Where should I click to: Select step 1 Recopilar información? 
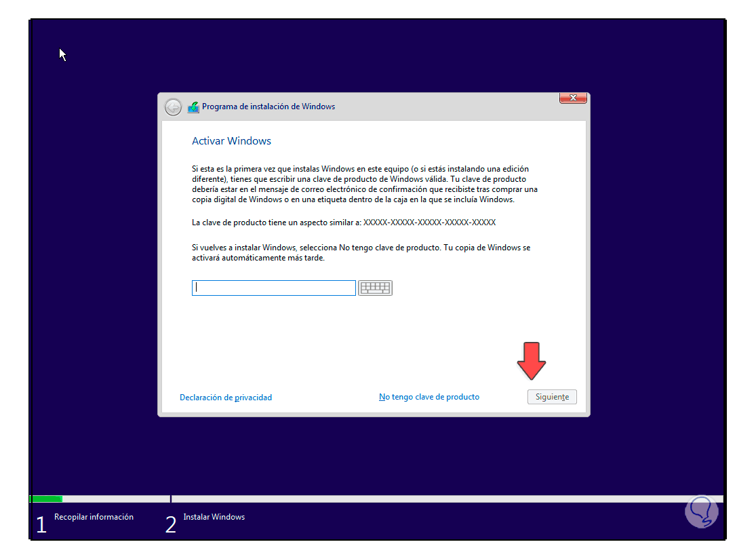pos(93,517)
